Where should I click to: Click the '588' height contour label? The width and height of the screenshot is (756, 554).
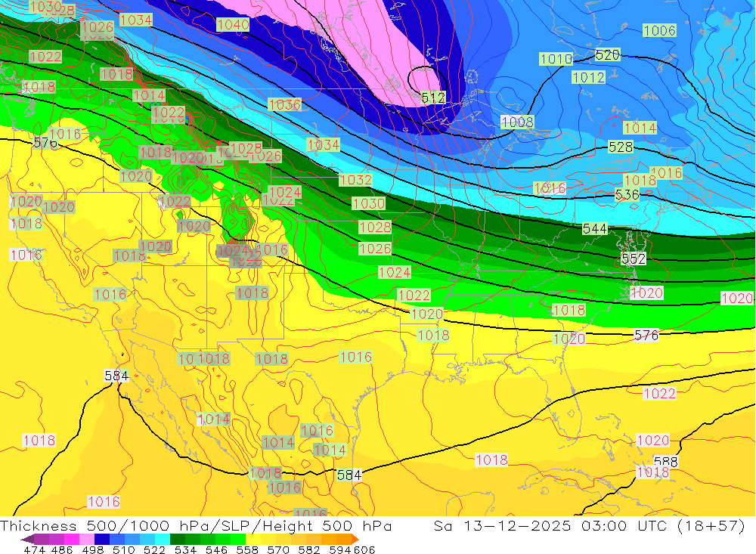pos(666,461)
